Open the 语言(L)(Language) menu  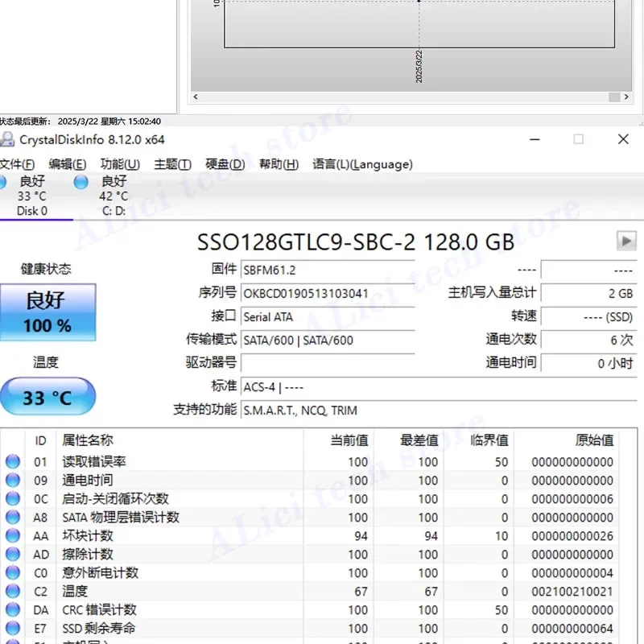363,164
